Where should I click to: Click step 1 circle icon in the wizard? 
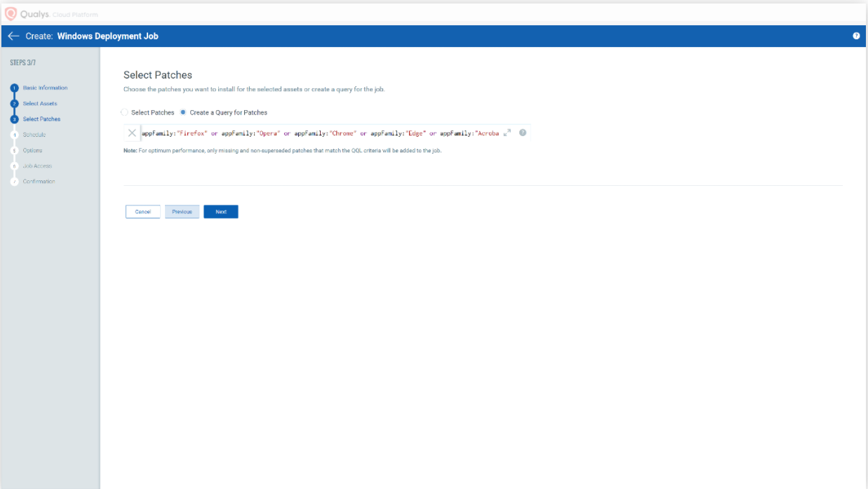(x=14, y=88)
